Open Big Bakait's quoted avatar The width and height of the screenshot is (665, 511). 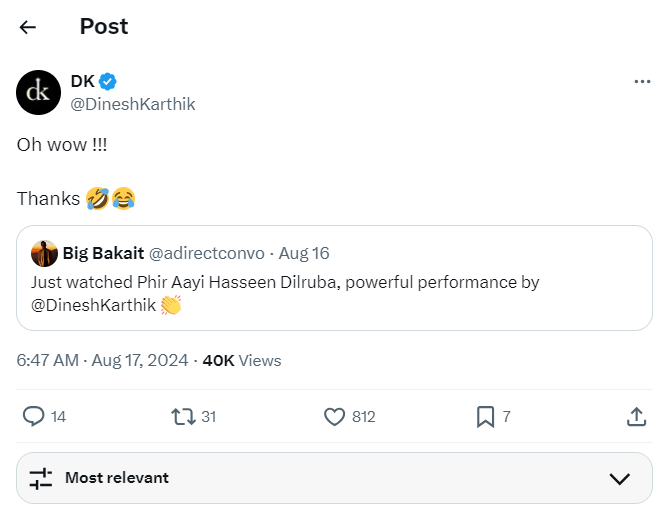click(x=44, y=253)
